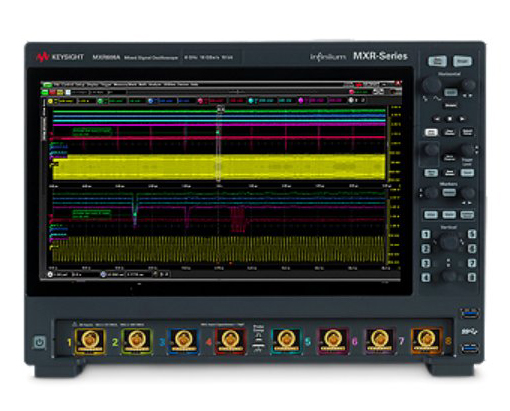
Task: Click the upper USB port on front panel
Action: (x=470, y=313)
